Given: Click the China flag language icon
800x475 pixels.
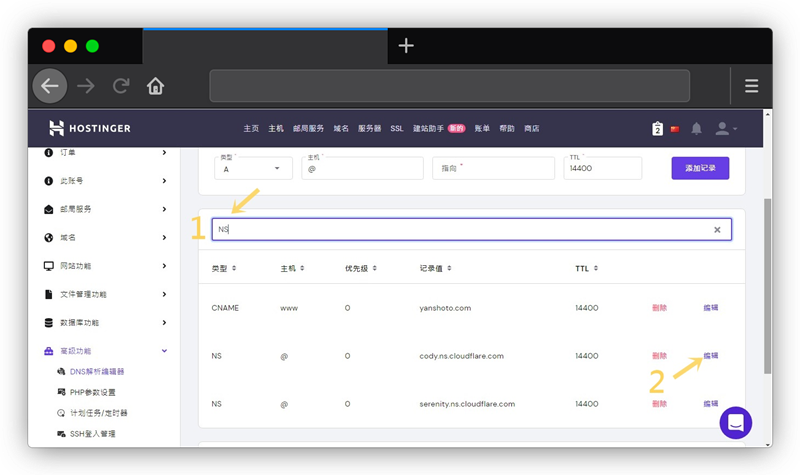Looking at the screenshot, I should [675, 129].
